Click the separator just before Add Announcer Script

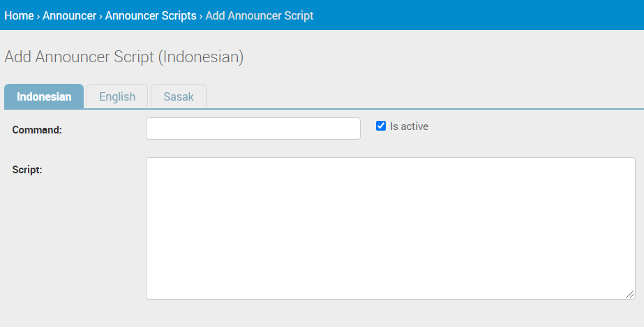coord(201,15)
